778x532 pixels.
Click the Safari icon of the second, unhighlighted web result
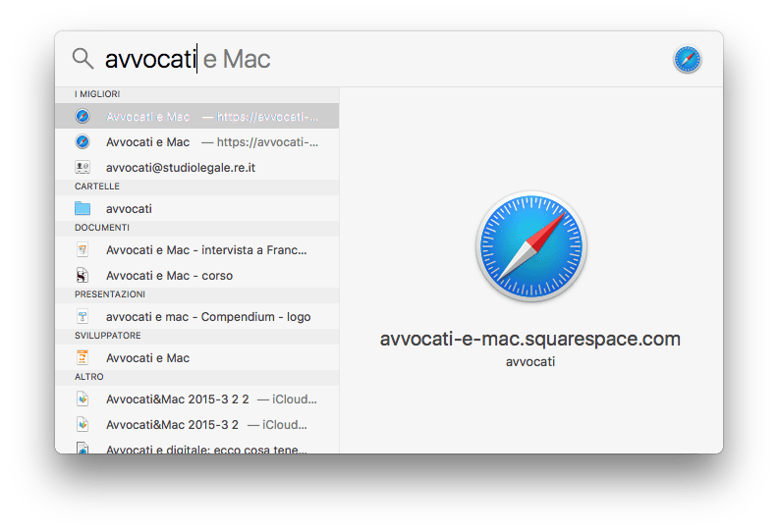pos(83,141)
